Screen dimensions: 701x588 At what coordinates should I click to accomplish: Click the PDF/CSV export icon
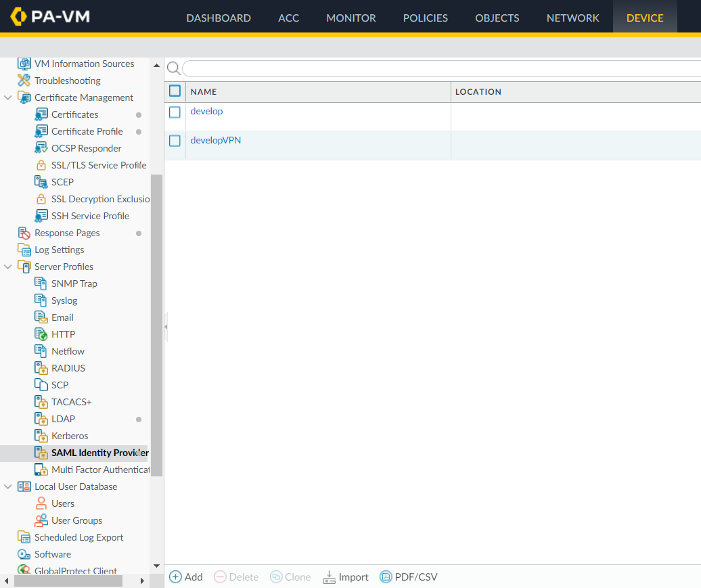[386, 577]
